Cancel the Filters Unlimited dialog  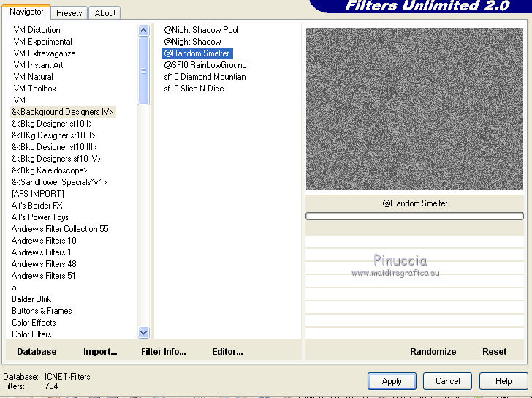coord(447,381)
